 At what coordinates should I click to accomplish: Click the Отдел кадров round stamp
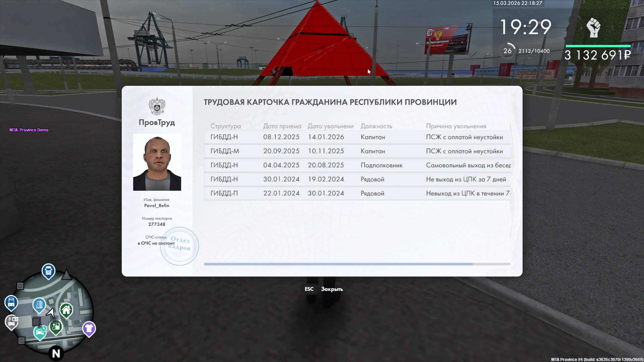click(x=179, y=246)
